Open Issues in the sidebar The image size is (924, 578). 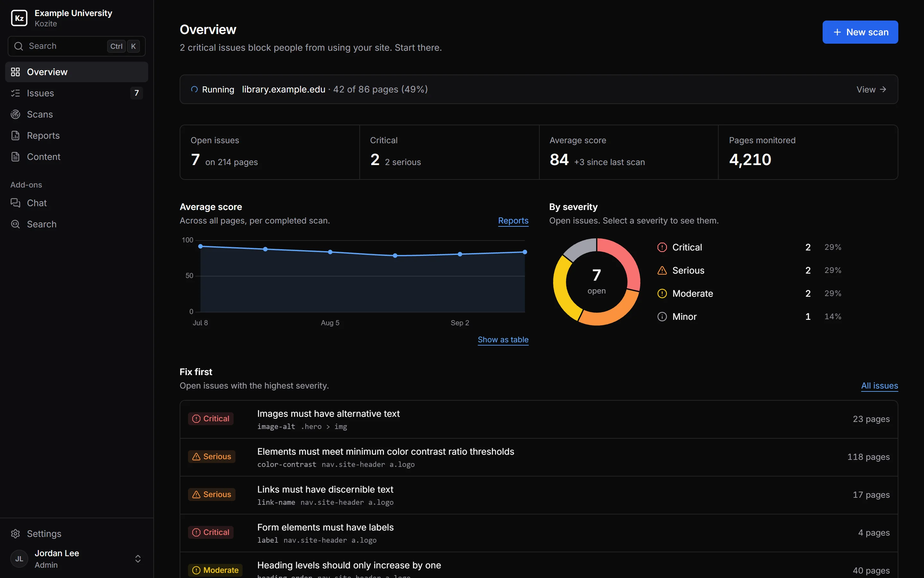[x=76, y=93]
